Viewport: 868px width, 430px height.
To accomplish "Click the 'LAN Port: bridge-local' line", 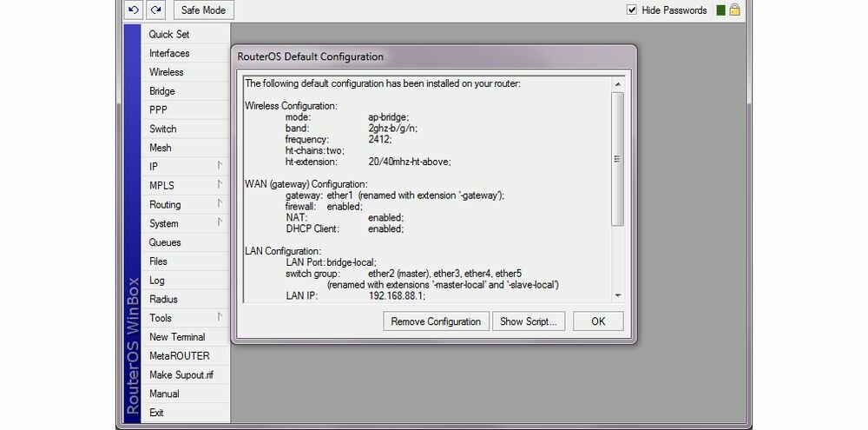I will [331, 262].
